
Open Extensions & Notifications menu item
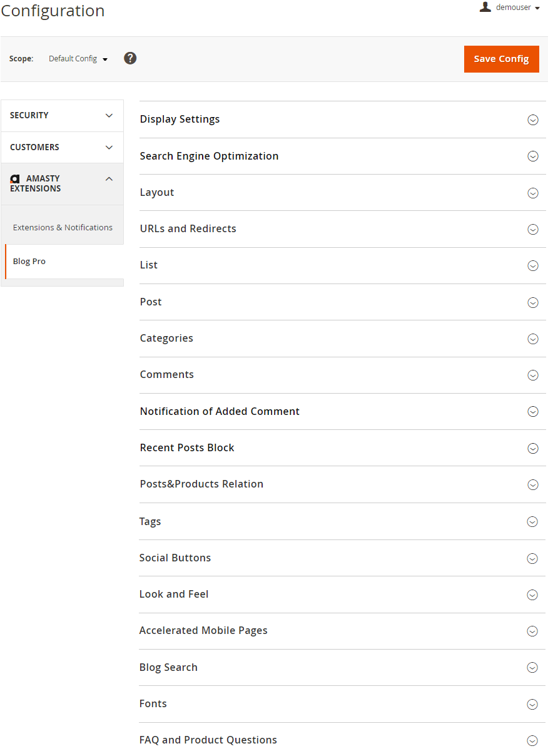click(63, 227)
